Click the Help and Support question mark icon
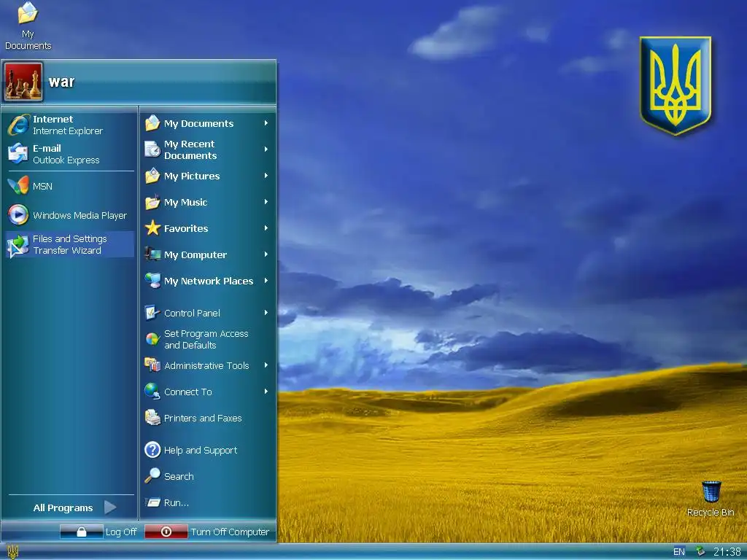The width and height of the screenshot is (747, 560). tap(152, 449)
